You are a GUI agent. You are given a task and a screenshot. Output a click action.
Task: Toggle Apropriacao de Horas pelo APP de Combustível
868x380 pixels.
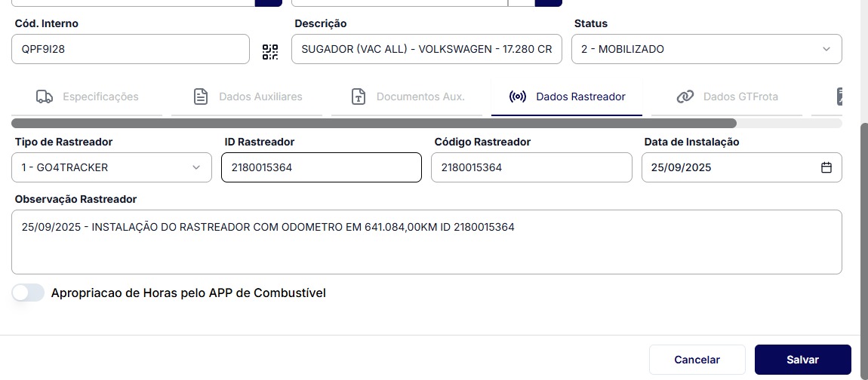[x=29, y=293]
